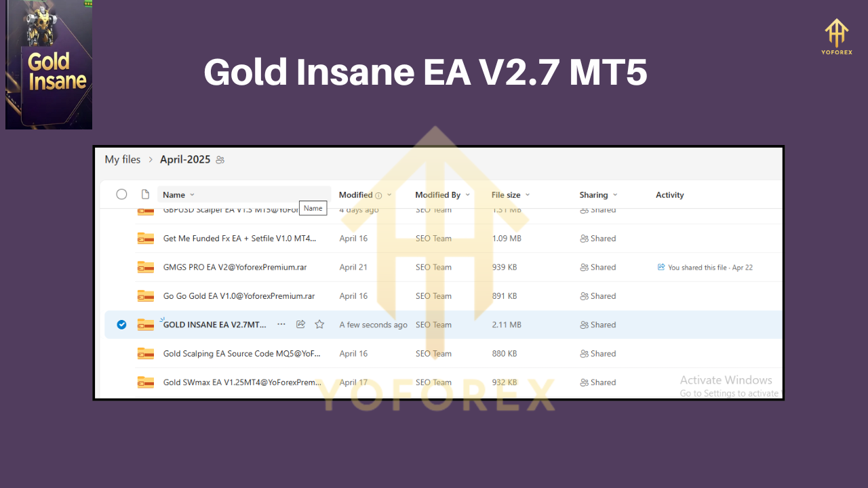
Task: Click the share icon on GOLD INSANE EA row
Action: point(300,324)
